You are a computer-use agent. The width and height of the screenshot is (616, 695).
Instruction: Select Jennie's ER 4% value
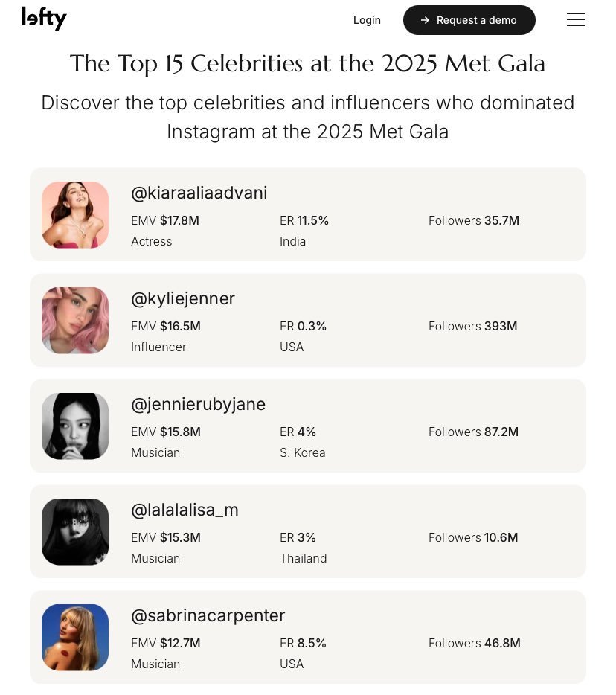coord(298,432)
